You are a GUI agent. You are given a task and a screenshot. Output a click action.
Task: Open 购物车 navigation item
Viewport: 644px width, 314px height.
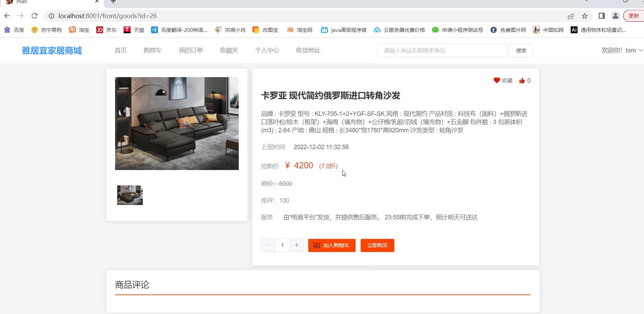(x=152, y=50)
